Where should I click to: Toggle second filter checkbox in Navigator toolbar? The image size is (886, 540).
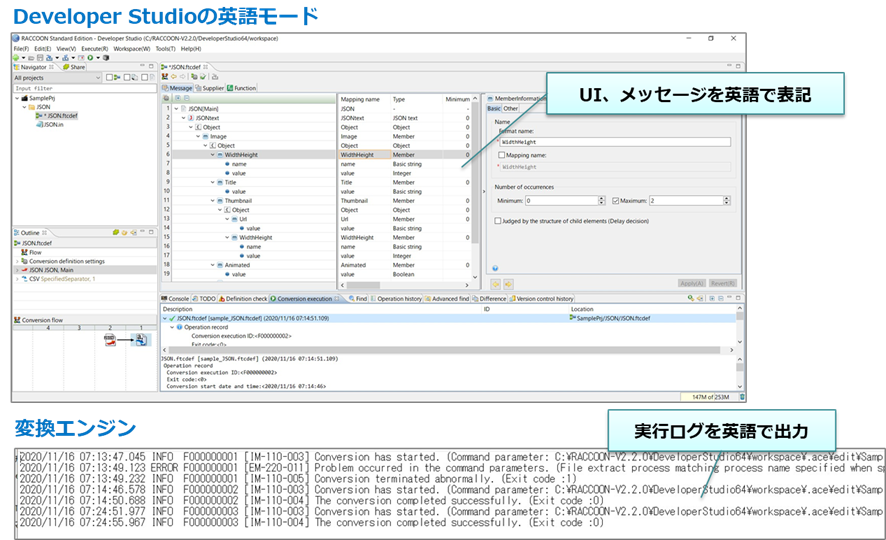127,77
